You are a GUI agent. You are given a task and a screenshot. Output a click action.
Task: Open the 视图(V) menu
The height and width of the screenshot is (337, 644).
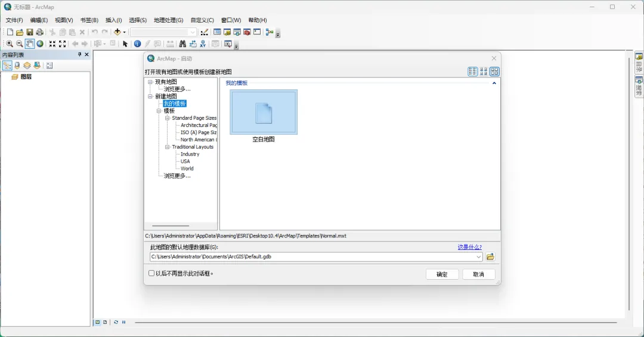pyautogui.click(x=64, y=20)
